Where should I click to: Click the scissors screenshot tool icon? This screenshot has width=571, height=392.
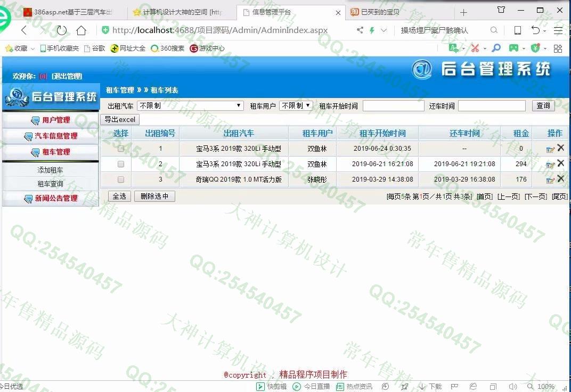click(475, 48)
